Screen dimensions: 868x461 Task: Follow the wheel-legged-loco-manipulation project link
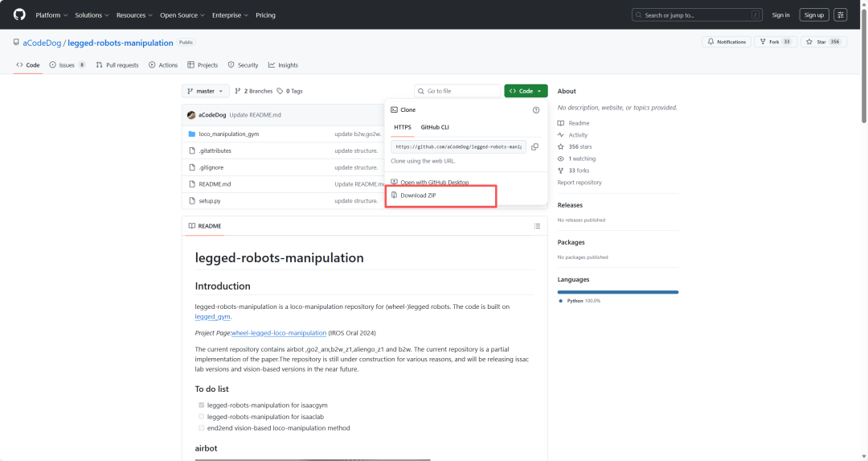(279, 333)
